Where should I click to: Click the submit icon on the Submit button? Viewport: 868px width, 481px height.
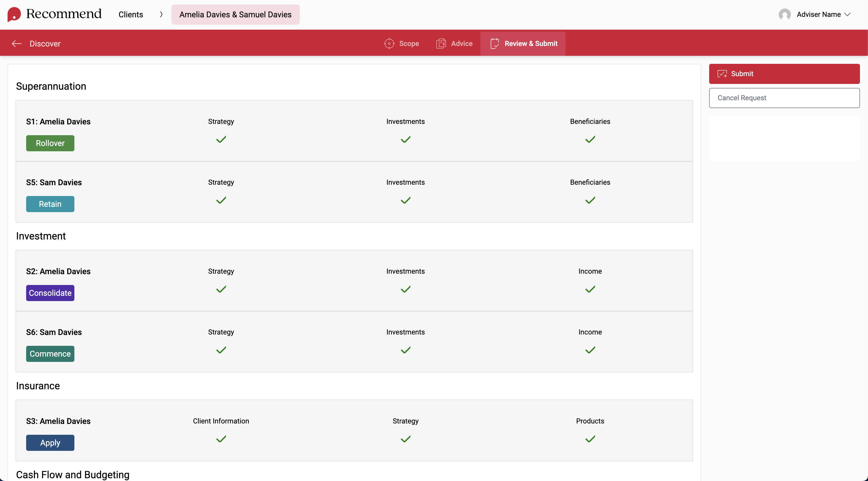tap(722, 74)
